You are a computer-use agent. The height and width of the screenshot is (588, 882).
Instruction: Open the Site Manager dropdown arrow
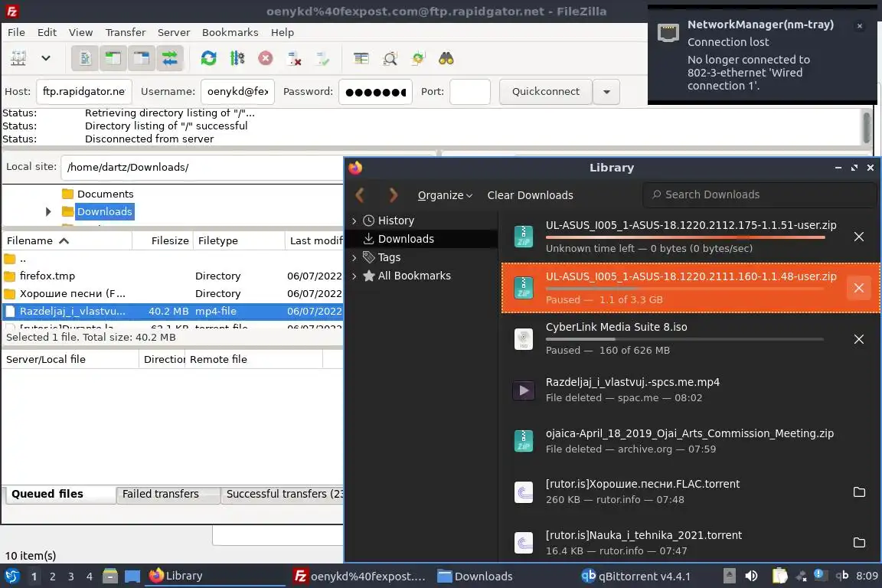tap(46, 58)
